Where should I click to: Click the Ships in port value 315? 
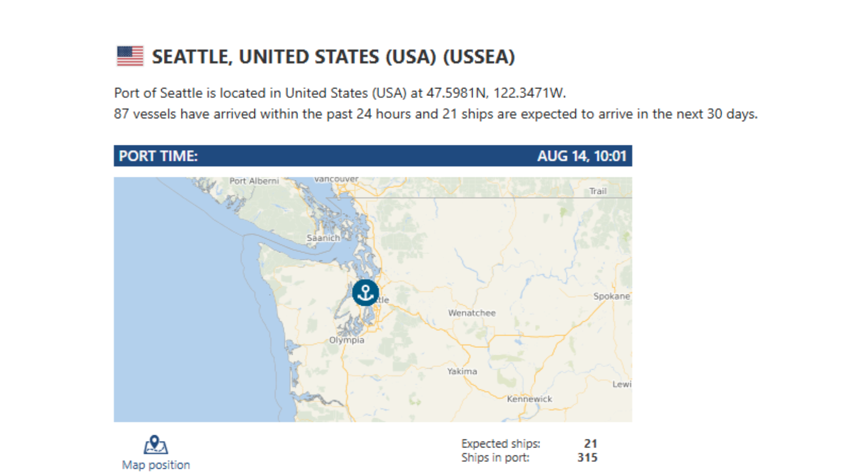coord(587,458)
